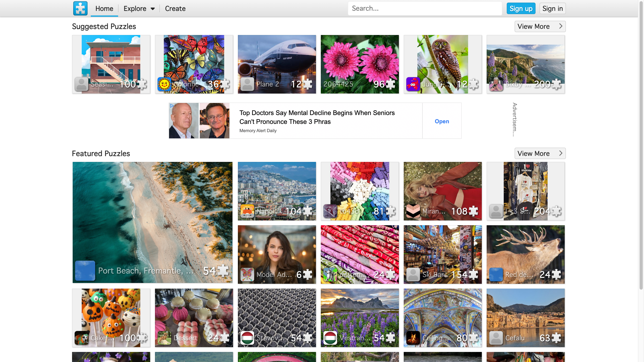This screenshot has height=362, width=644.
Task: Click the flame avatar on Ceiling puzzle
Action: (x=413, y=338)
